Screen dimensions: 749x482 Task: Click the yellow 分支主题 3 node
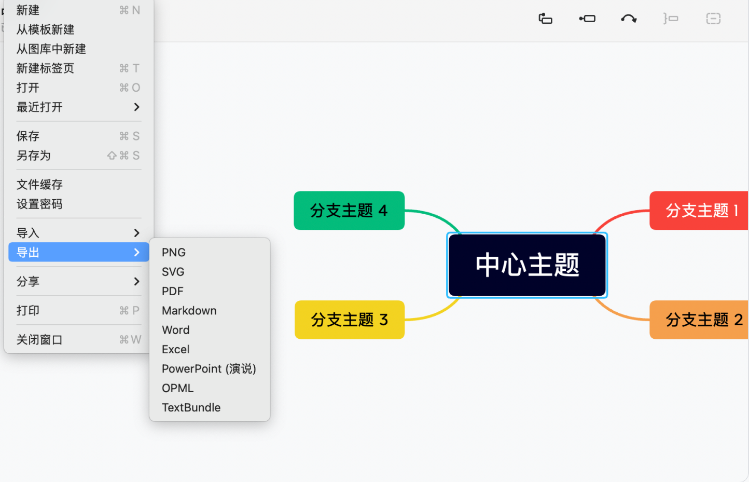point(349,320)
